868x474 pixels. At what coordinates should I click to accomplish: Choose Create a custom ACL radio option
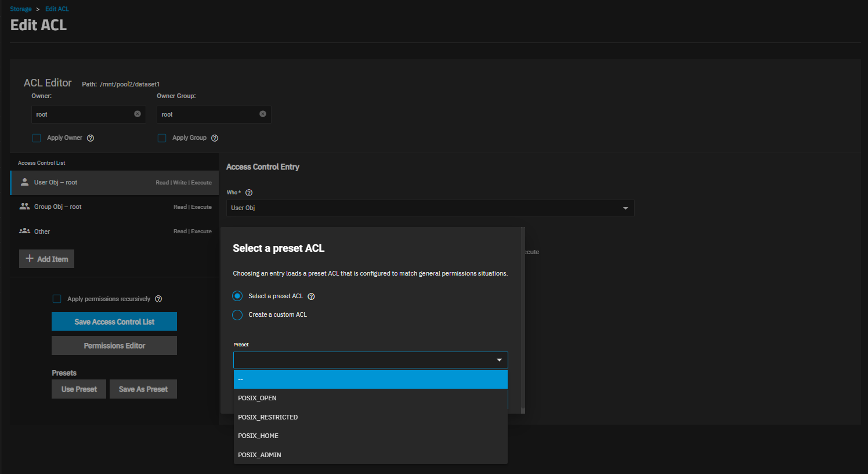pyautogui.click(x=237, y=315)
